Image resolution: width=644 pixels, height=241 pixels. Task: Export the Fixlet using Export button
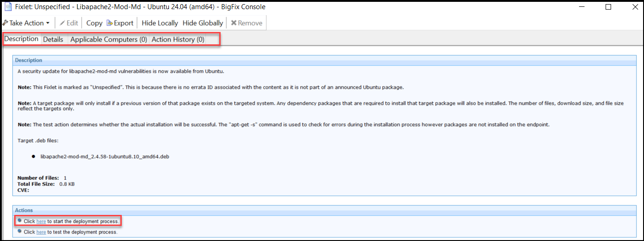pos(119,23)
